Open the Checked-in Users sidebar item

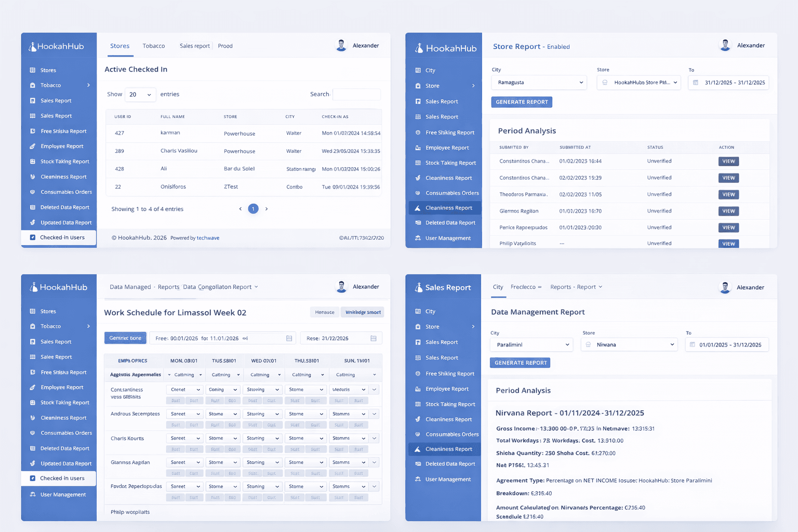pos(59,237)
